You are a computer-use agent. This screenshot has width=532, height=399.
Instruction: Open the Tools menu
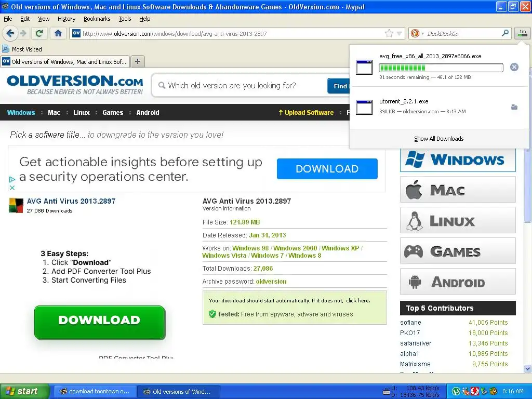click(125, 19)
